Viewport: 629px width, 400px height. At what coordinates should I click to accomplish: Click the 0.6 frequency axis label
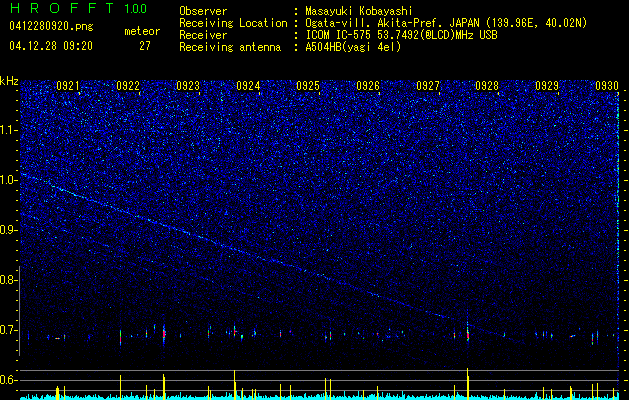pos(9,380)
